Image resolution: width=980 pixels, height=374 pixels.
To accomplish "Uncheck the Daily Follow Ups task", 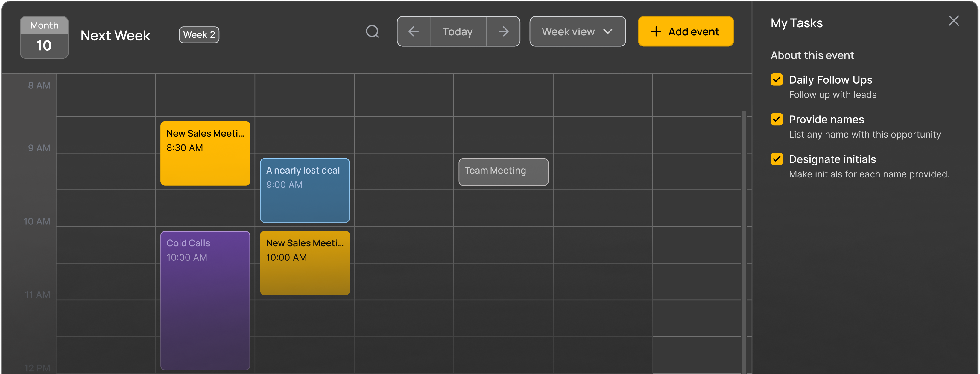I will point(777,80).
